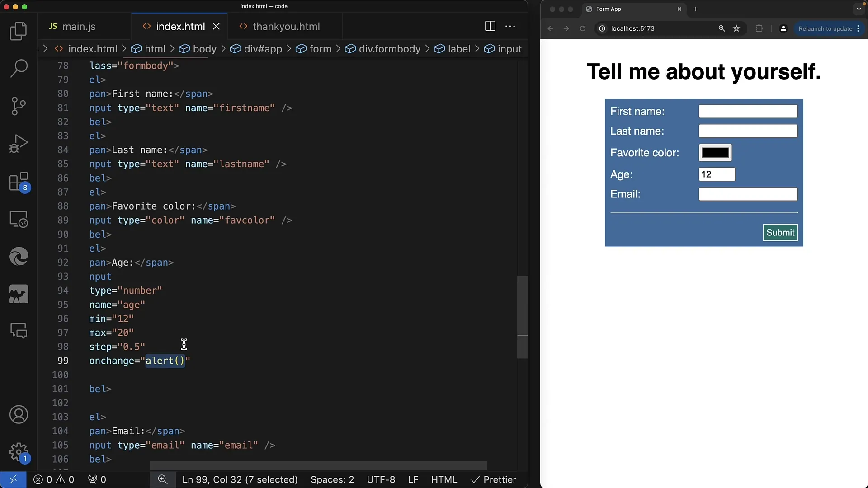Click the Age number input field

click(717, 174)
